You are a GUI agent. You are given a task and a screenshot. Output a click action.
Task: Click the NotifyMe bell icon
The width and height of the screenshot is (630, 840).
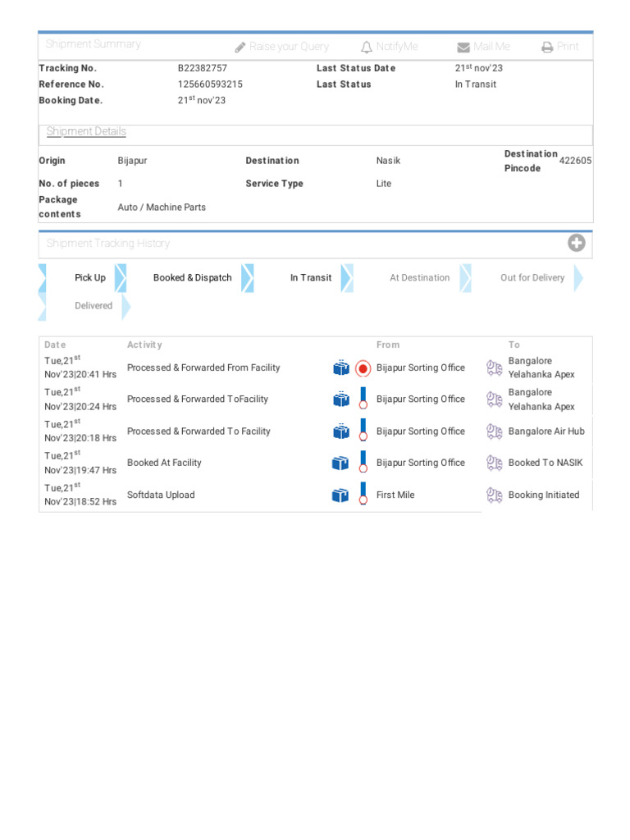(x=367, y=48)
